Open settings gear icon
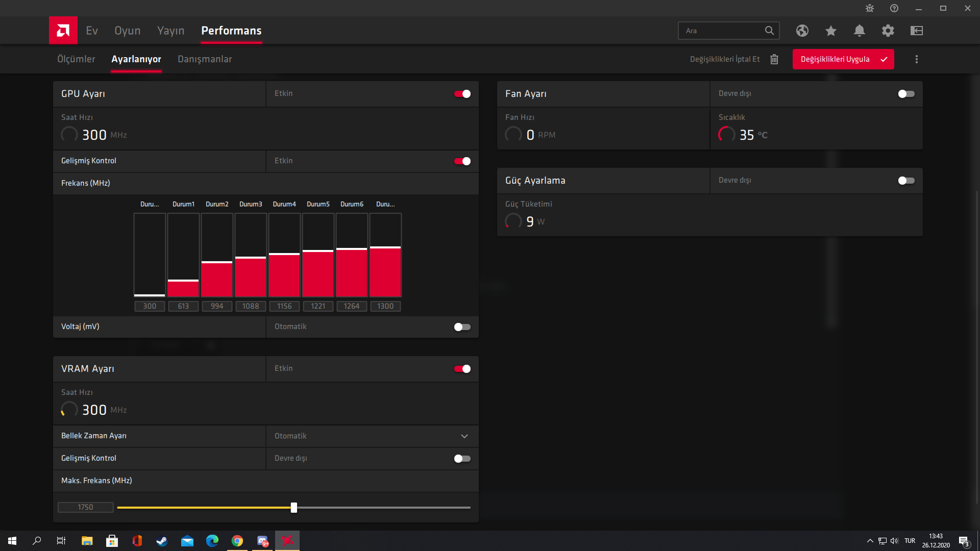Image resolution: width=980 pixels, height=551 pixels. pos(888,31)
